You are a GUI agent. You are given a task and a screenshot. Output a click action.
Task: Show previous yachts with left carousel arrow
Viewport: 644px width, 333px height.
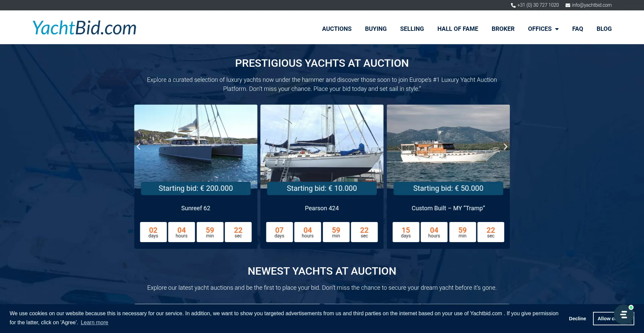[139, 147]
